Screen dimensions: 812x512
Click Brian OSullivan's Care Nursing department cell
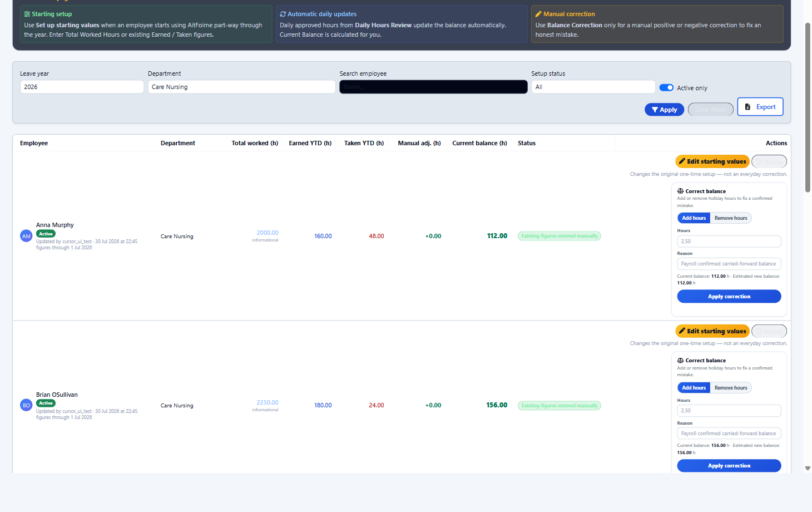pos(177,406)
